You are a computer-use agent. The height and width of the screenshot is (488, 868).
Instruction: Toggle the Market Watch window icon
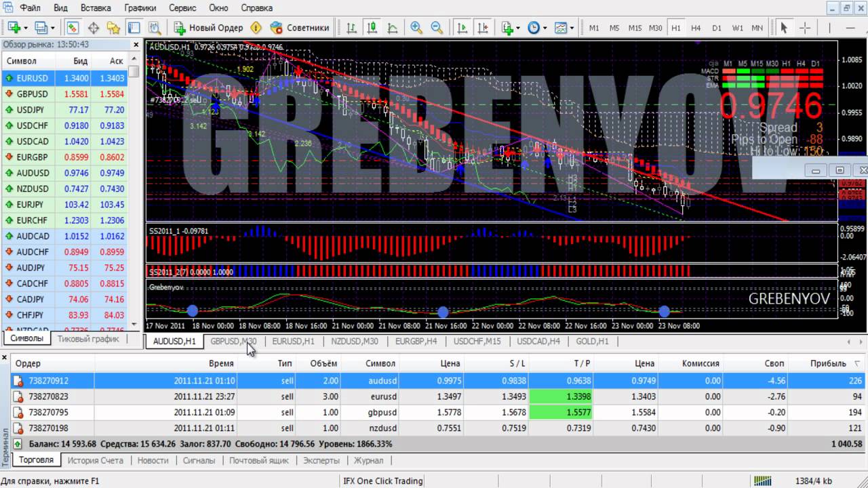click(73, 28)
